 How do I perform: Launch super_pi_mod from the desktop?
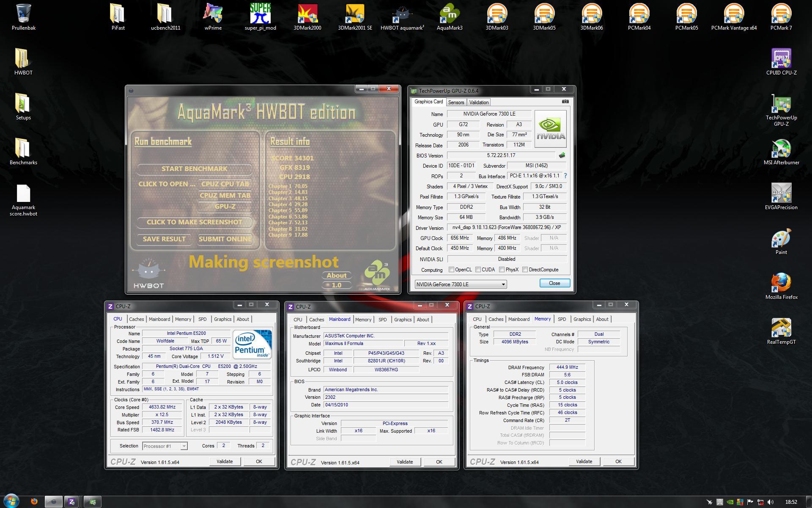[260, 17]
